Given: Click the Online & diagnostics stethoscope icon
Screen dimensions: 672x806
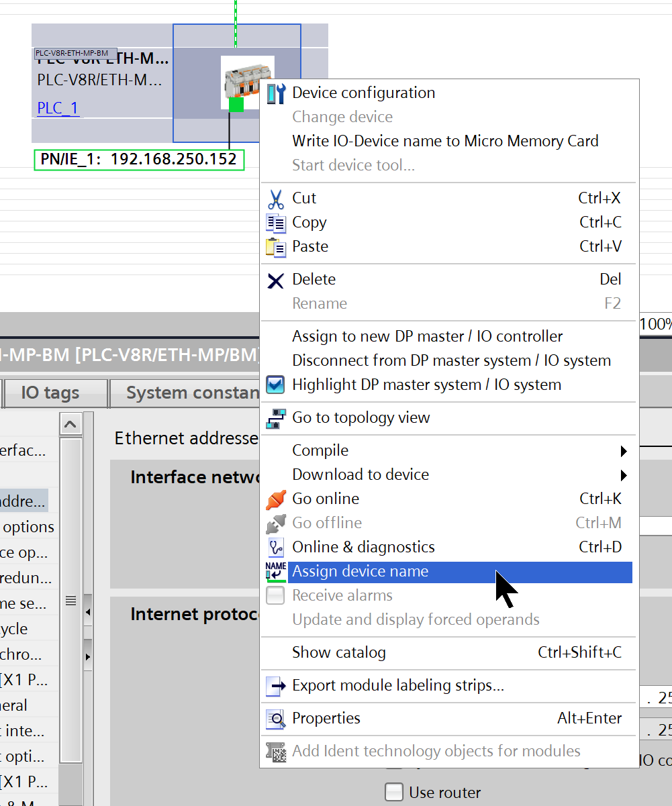Looking at the screenshot, I should [x=276, y=548].
